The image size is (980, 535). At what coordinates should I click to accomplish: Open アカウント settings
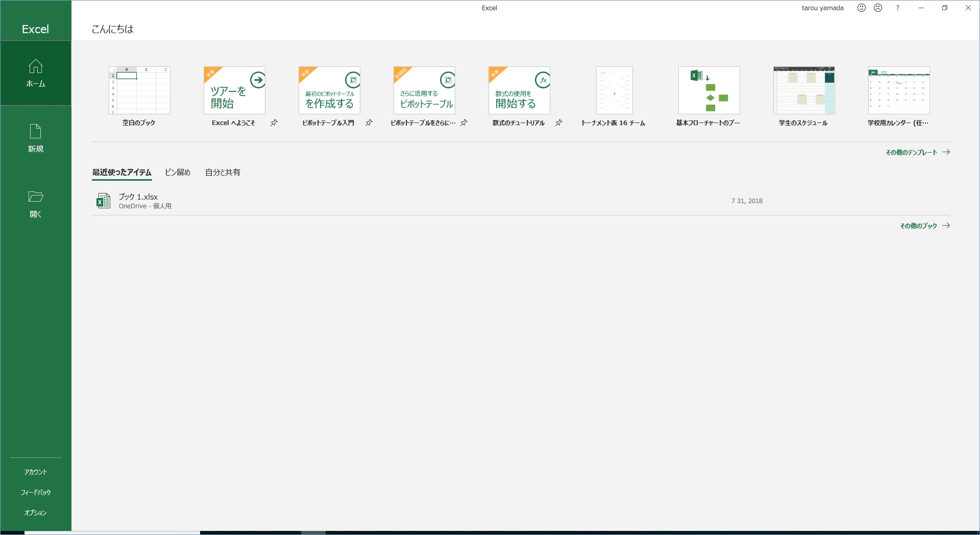[36, 472]
